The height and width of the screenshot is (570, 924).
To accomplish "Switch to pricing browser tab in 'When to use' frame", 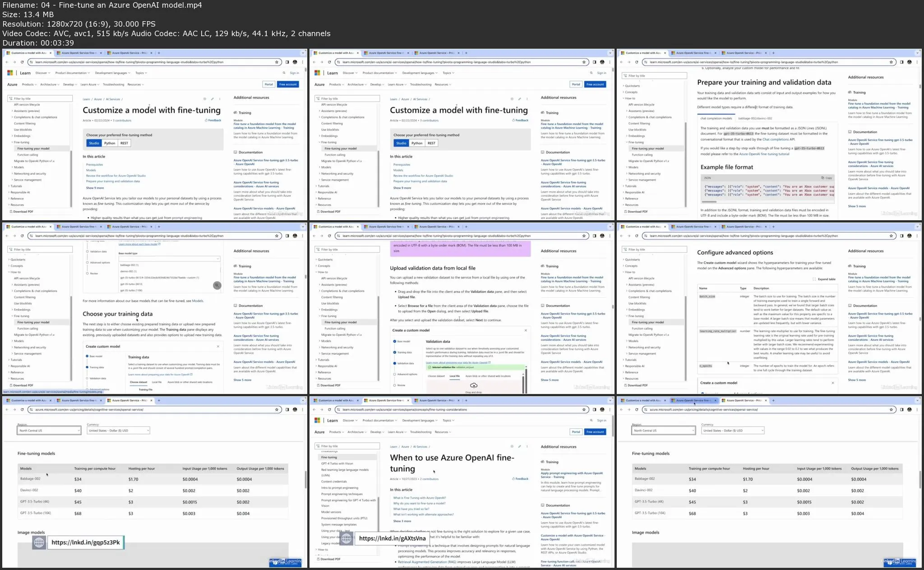I will click(436, 400).
